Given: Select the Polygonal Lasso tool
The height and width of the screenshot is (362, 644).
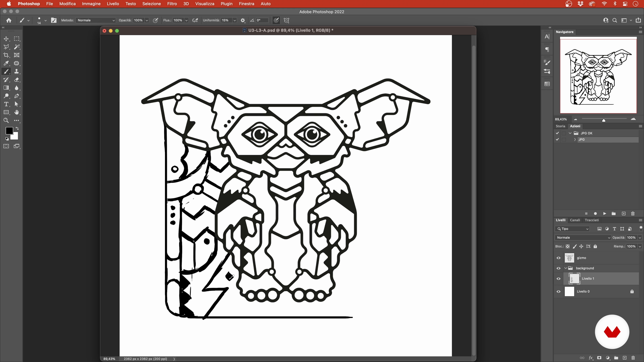Looking at the screenshot, I should pos(6,47).
